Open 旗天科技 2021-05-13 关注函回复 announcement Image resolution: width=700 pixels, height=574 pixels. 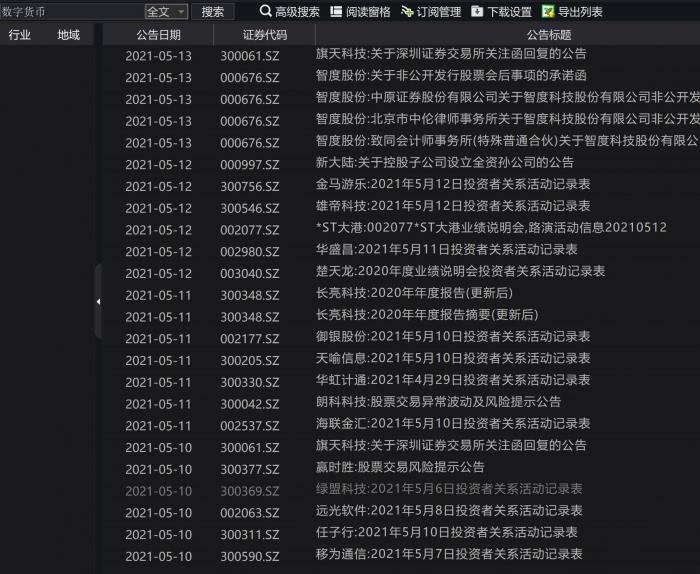[451, 54]
